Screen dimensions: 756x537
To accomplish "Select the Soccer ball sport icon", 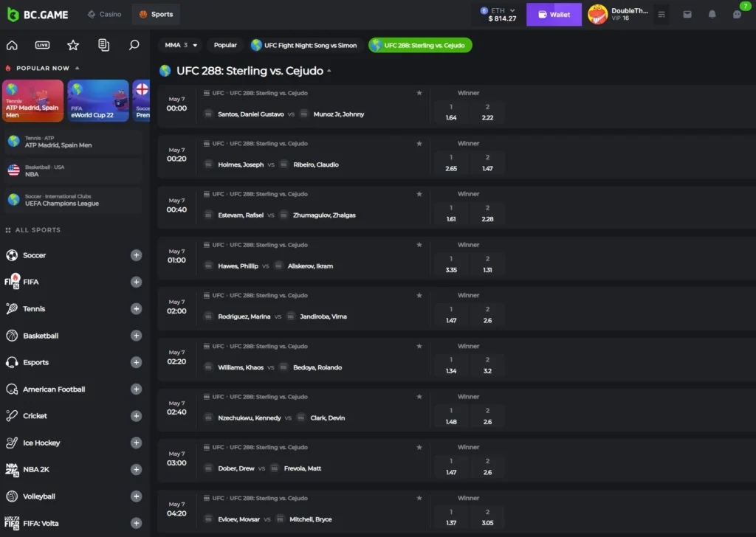I will click(x=12, y=255).
